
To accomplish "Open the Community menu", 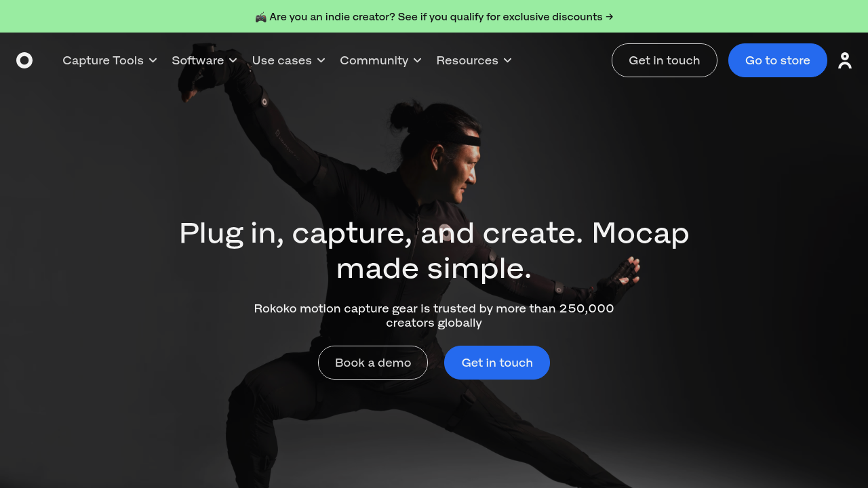I will (381, 60).
